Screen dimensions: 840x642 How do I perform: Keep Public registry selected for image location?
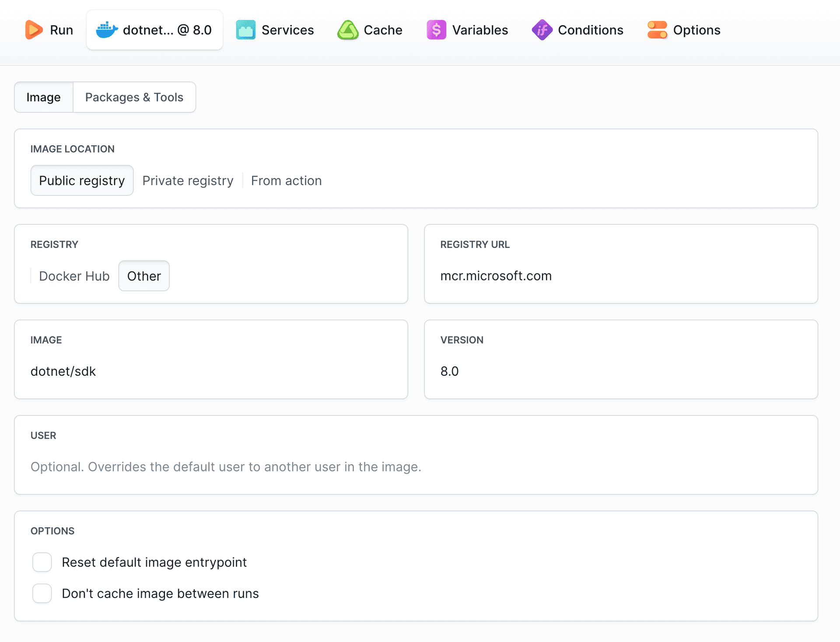click(82, 180)
